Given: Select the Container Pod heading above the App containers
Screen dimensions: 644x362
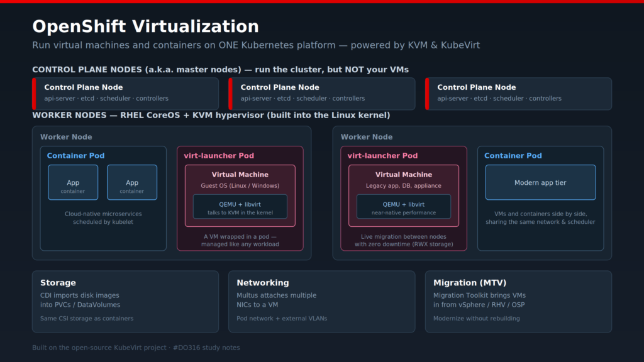Looking at the screenshot, I should pos(75,156).
